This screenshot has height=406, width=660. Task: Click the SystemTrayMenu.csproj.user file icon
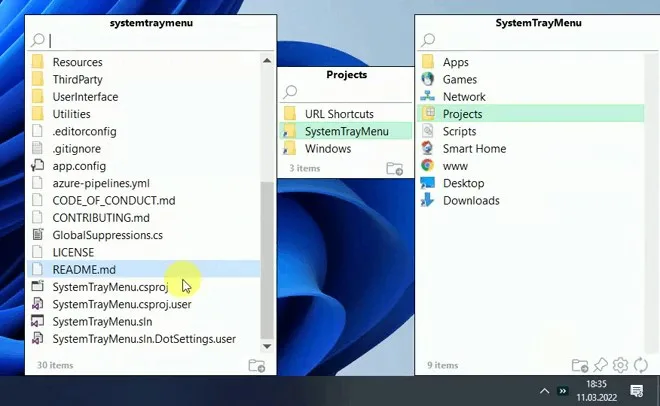tap(38, 304)
